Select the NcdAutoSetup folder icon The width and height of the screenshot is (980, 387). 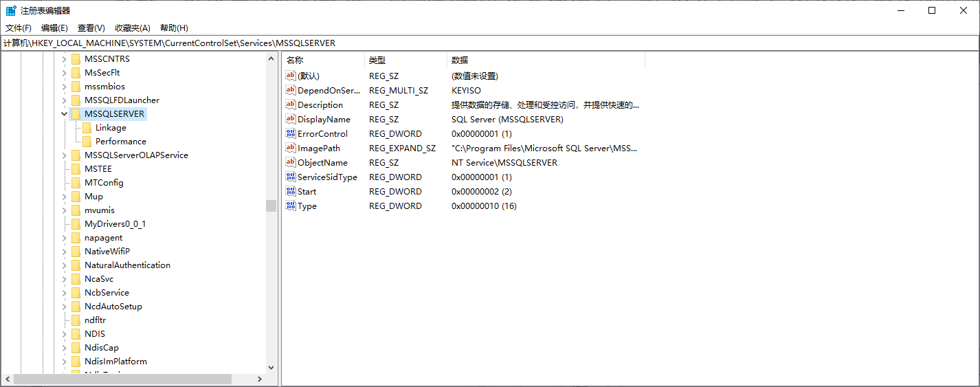(x=76, y=307)
